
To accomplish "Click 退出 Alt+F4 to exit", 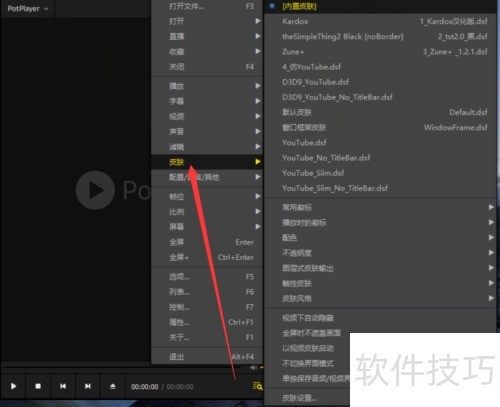I will [x=207, y=357].
